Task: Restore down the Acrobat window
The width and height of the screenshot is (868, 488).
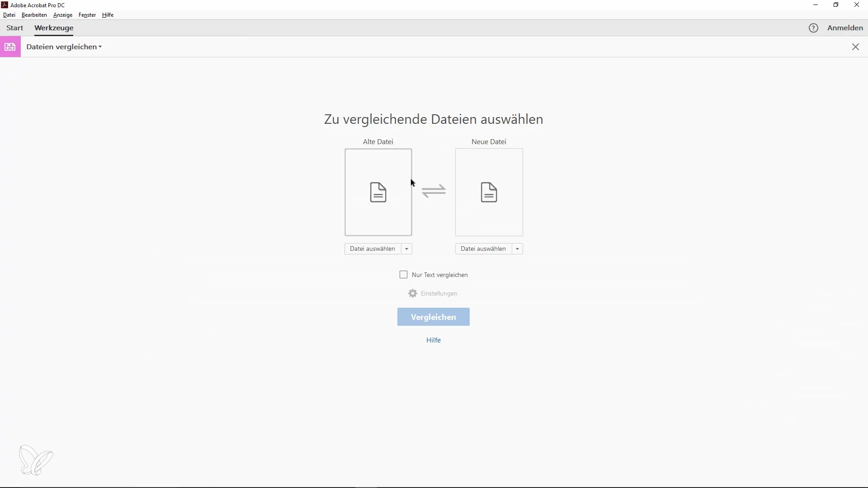Action: pos(836,5)
